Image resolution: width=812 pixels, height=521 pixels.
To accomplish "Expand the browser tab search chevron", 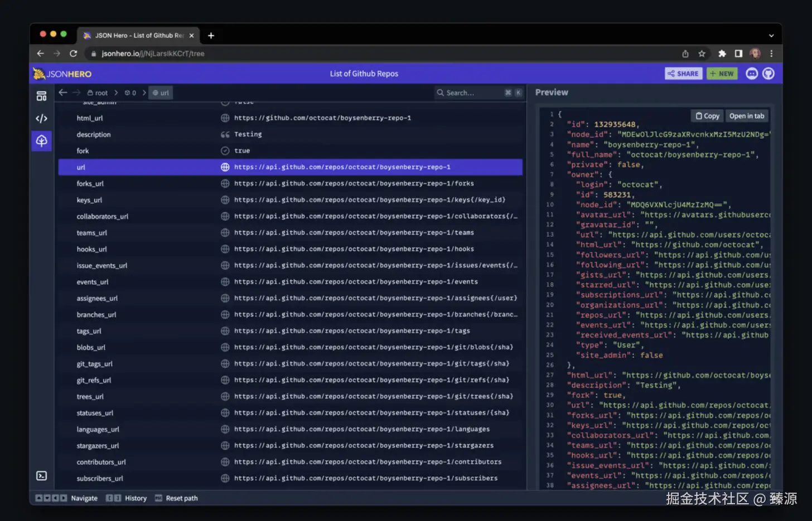I will 771,36.
